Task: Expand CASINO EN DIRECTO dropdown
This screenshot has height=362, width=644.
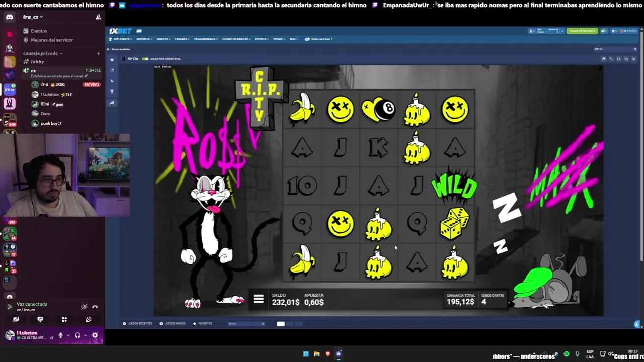Action: pos(236,39)
